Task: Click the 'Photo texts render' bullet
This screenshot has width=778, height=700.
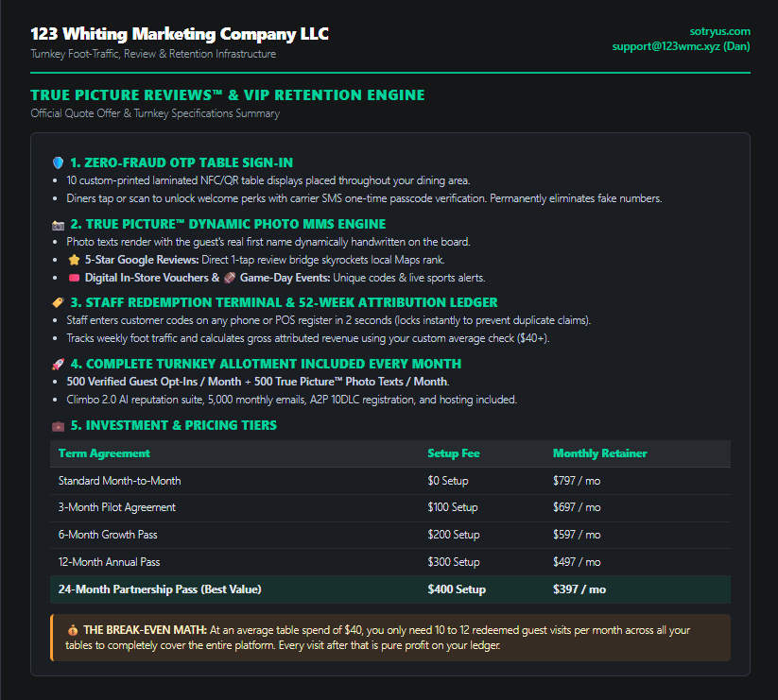Action: click(x=268, y=242)
